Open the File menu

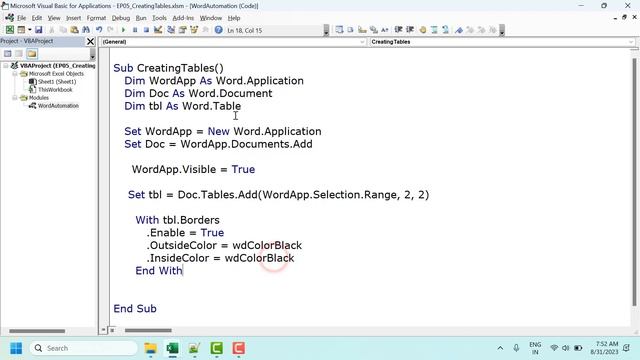21,18
